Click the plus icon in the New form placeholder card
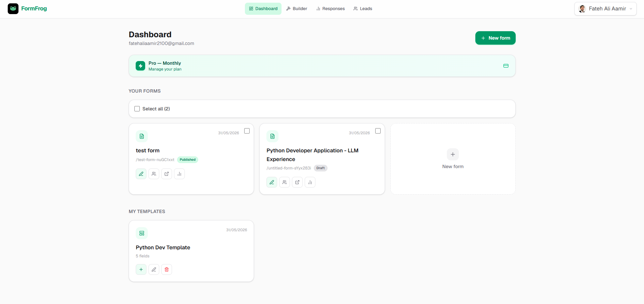The width and height of the screenshot is (644, 304). 453,154
